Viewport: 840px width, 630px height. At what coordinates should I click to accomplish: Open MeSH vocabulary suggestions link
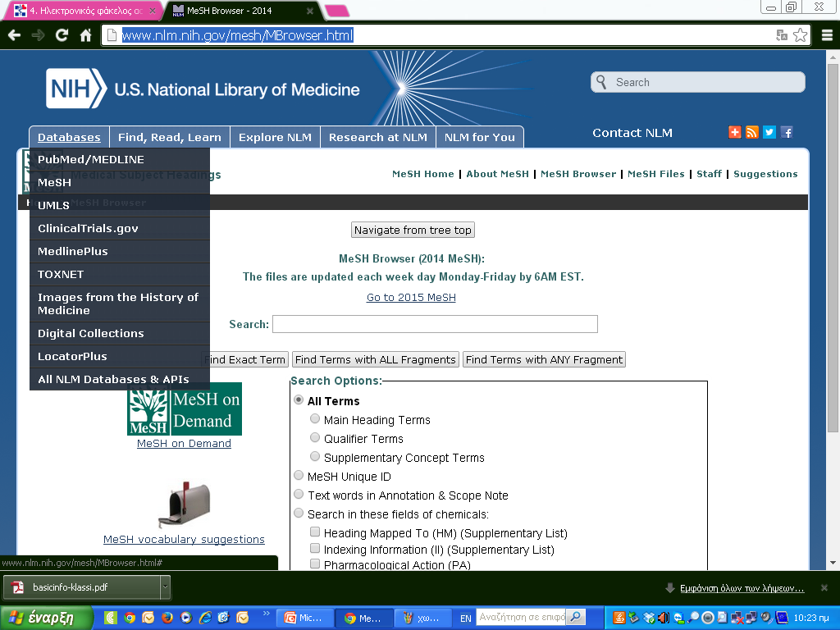click(184, 540)
